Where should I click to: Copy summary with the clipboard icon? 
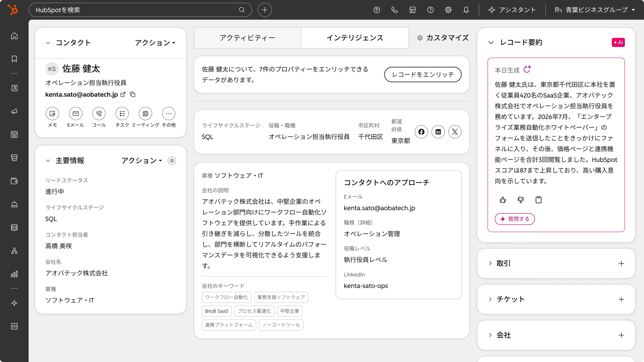pyautogui.click(x=539, y=200)
